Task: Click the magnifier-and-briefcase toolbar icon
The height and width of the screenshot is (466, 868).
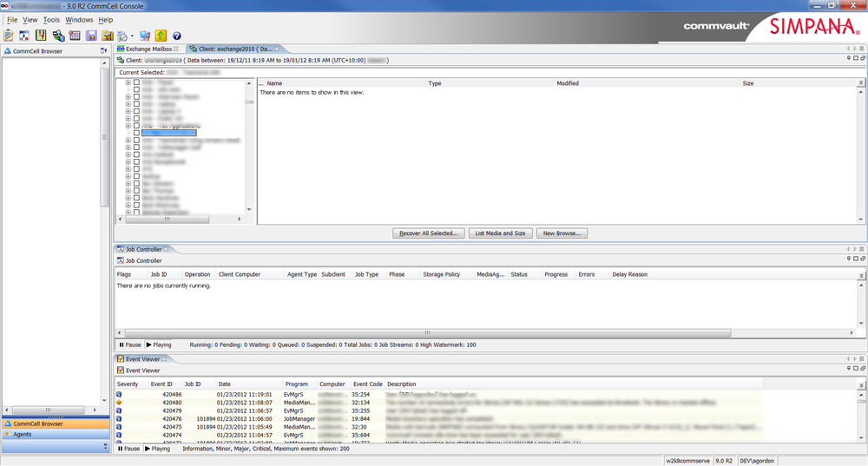Action: tap(58, 36)
